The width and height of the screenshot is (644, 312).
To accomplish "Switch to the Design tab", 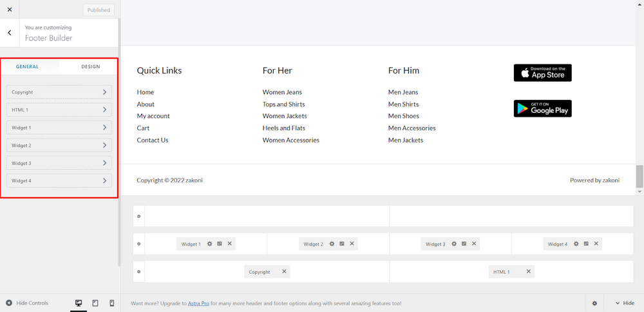I will tap(90, 66).
